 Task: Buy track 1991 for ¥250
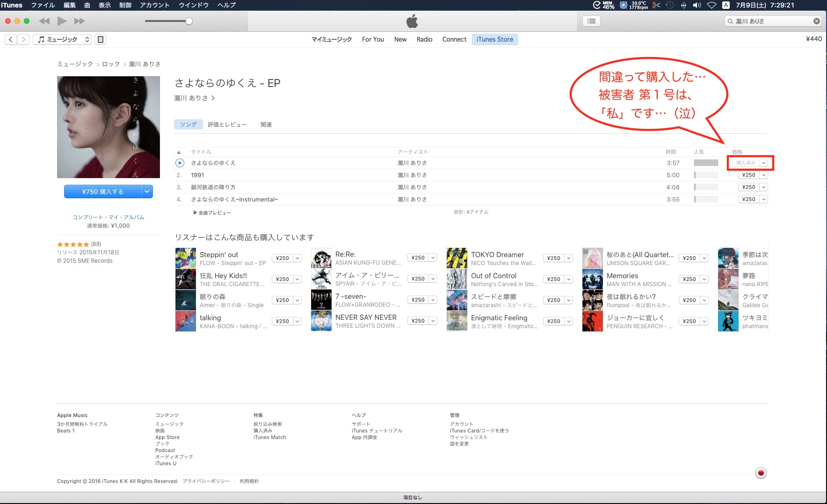[x=749, y=175]
